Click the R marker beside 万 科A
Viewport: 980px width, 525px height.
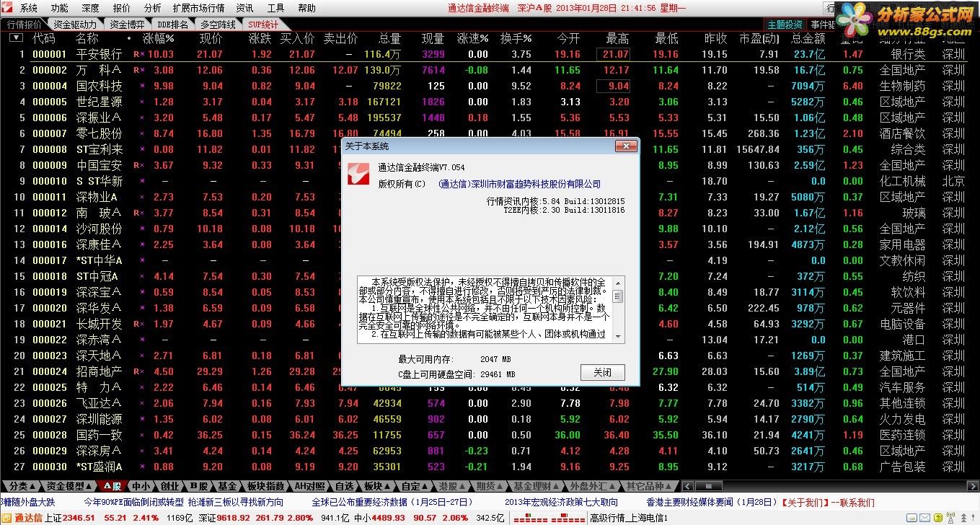[138, 70]
